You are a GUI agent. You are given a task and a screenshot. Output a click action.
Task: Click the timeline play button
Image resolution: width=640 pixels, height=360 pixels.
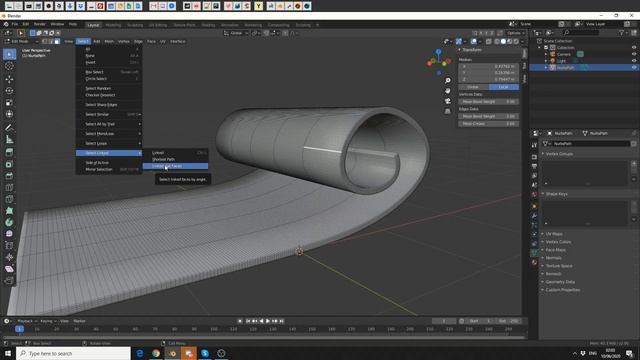point(268,321)
